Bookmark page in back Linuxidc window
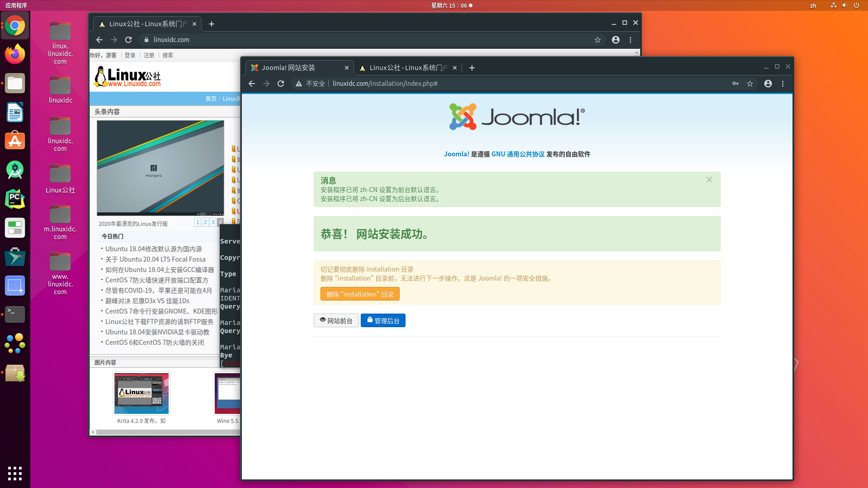Screen dimensions: 868x488 598,40
